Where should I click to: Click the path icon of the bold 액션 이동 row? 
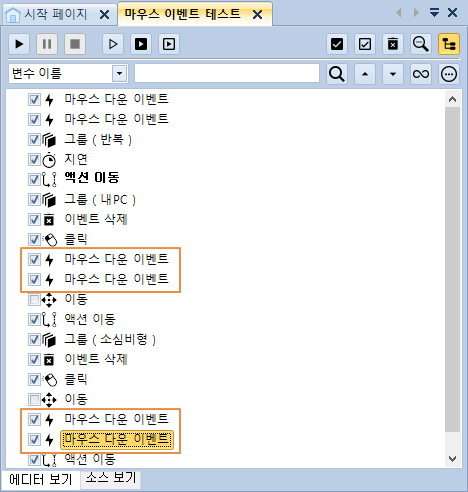(x=49, y=180)
